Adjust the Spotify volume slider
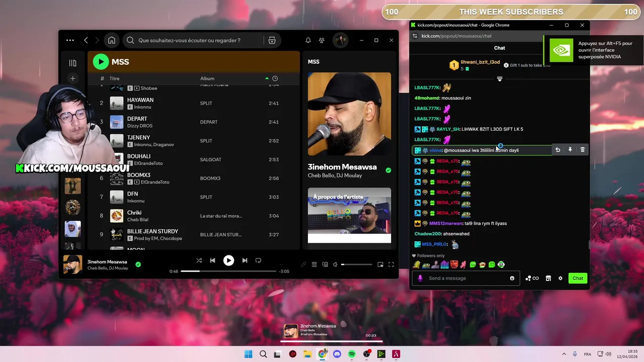The image size is (644, 362). [x=357, y=264]
